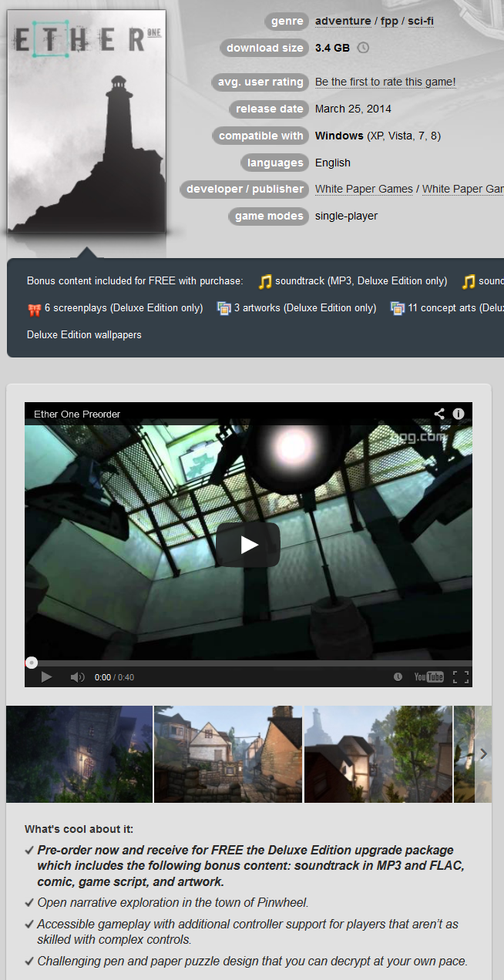Click the small play button in video controls
Image resolution: width=504 pixels, height=980 pixels.
[x=46, y=677]
